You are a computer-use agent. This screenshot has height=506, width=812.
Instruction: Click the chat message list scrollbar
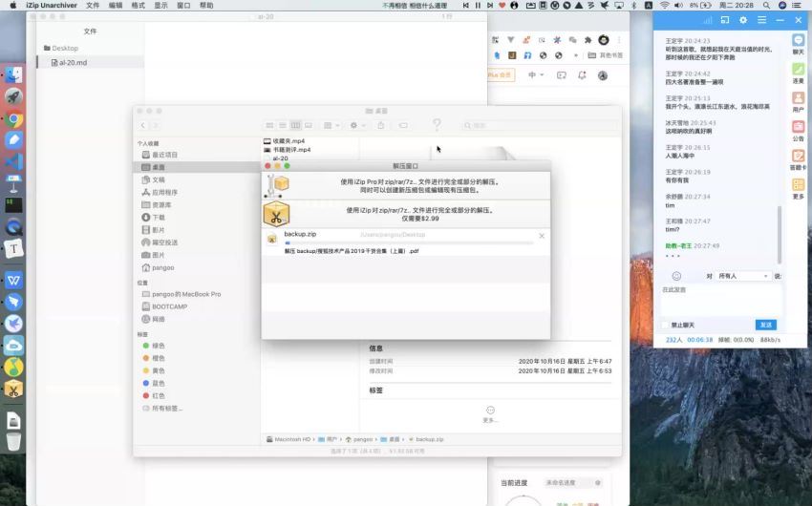point(779,235)
